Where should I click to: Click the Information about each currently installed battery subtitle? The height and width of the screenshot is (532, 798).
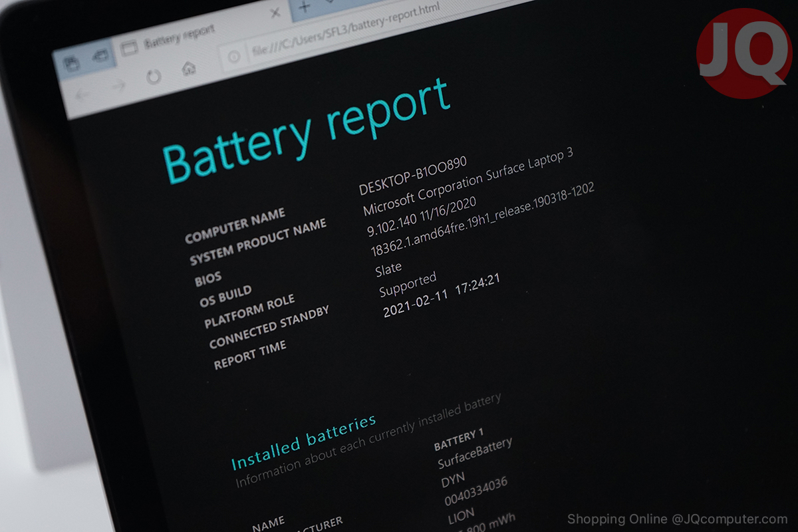click(368, 442)
